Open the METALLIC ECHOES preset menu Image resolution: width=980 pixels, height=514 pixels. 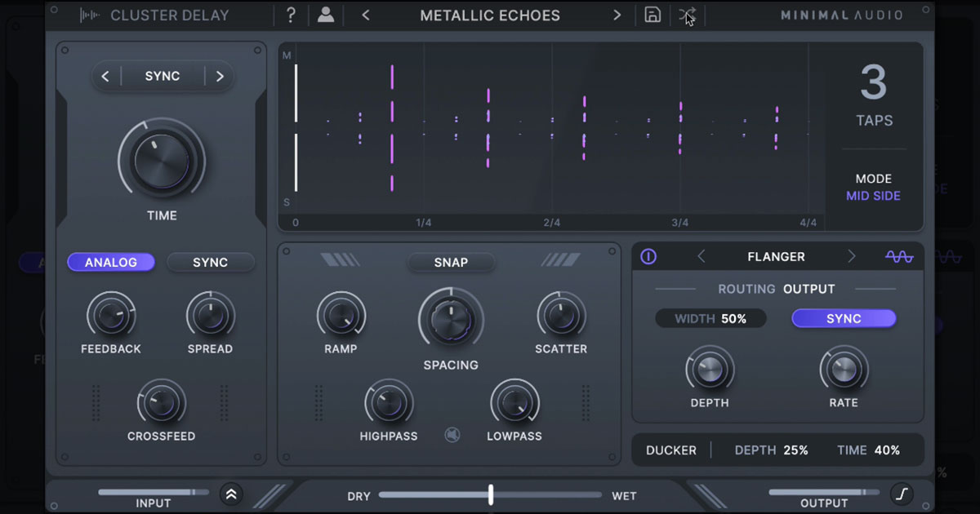tap(490, 15)
